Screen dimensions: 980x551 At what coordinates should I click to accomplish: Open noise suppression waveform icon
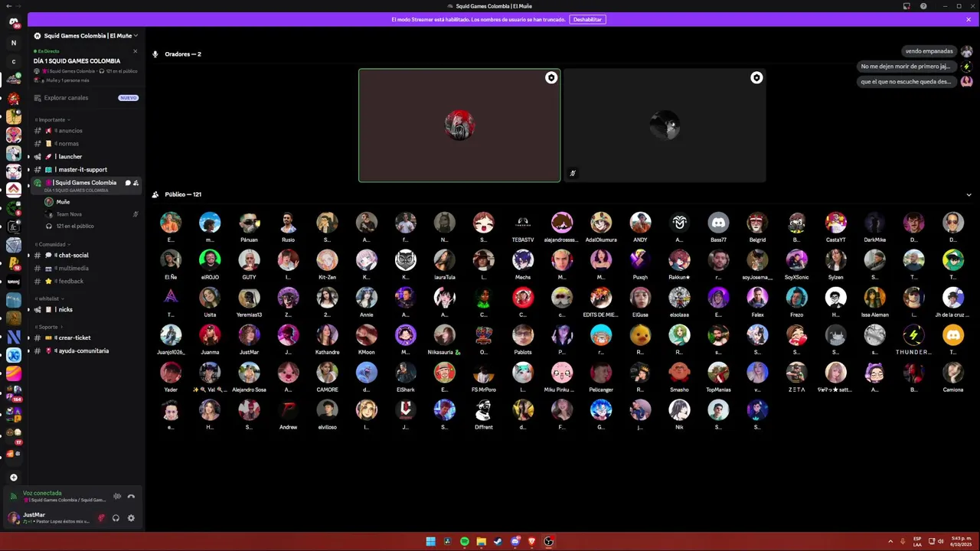click(117, 496)
